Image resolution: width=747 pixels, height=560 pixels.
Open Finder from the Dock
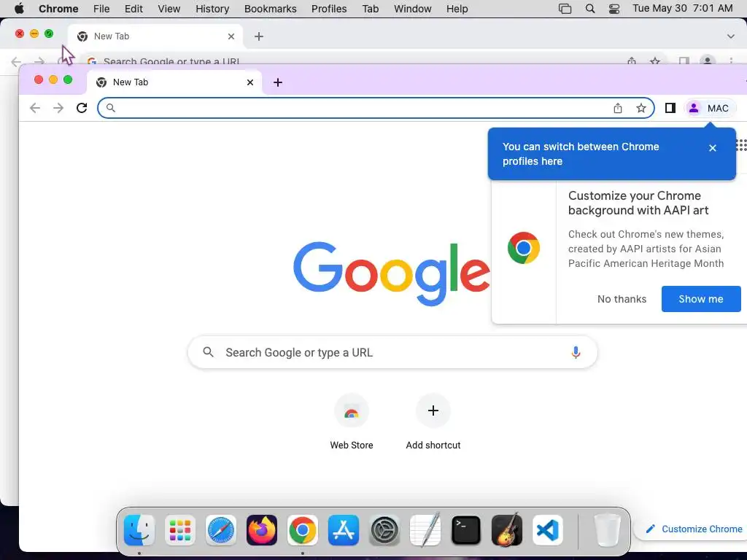(x=139, y=530)
